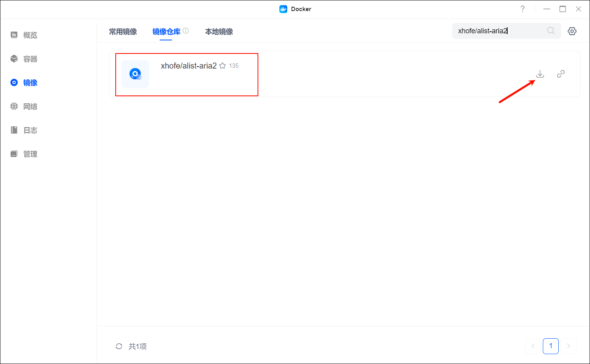Pull the xhofe/alist-aria2 image via download icon
This screenshot has height=364, width=590.
(x=540, y=74)
